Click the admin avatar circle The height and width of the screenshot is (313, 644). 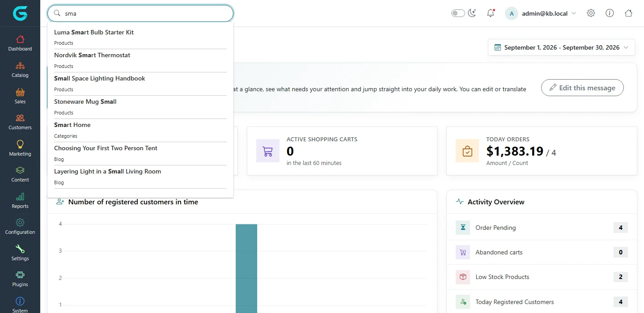point(512,13)
